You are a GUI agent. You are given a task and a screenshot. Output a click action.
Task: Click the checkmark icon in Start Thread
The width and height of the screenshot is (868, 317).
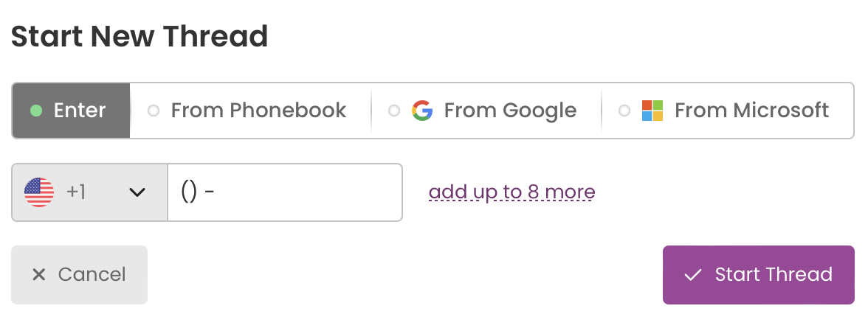coord(692,274)
